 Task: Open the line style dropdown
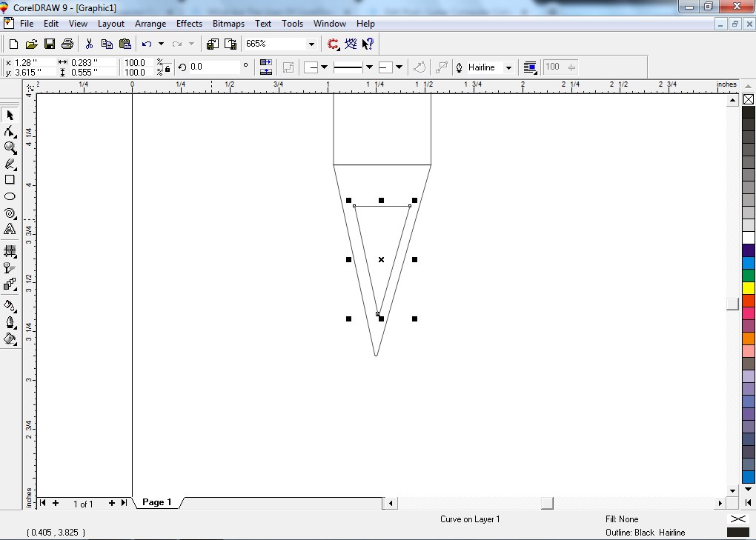point(368,67)
